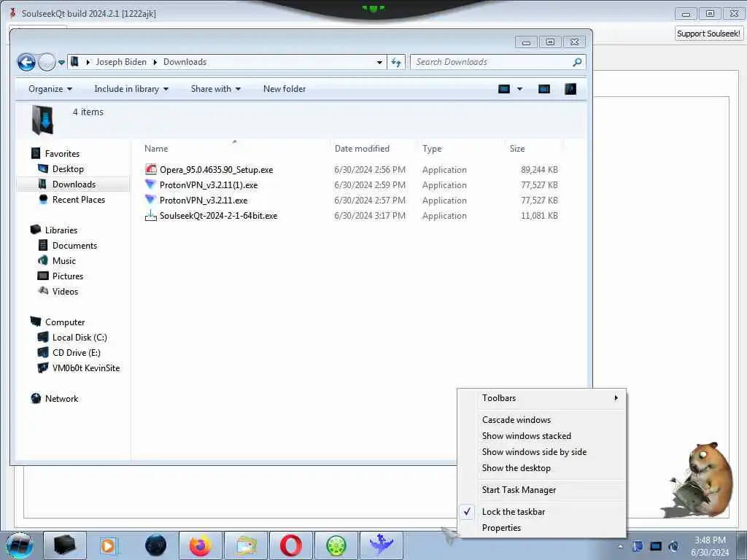The width and height of the screenshot is (747, 560).
Task: Choose Cascade windows from context menu
Action: 542,420
